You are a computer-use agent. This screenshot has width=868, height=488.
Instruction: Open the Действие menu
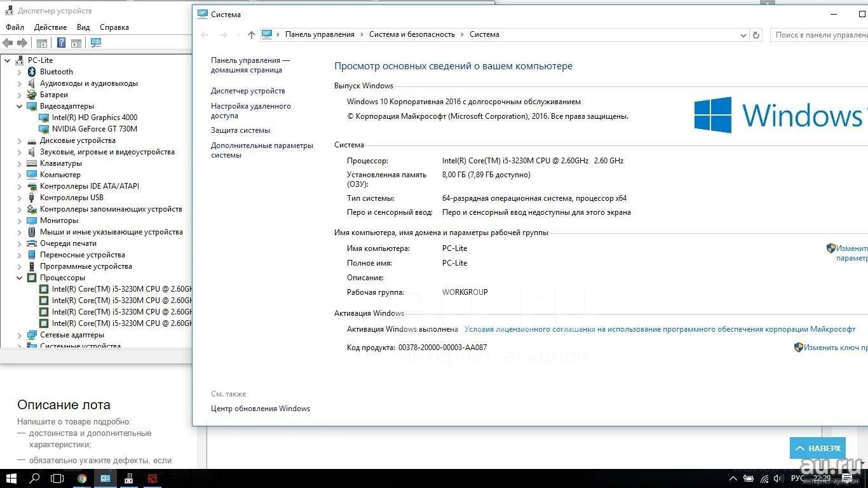50,27
